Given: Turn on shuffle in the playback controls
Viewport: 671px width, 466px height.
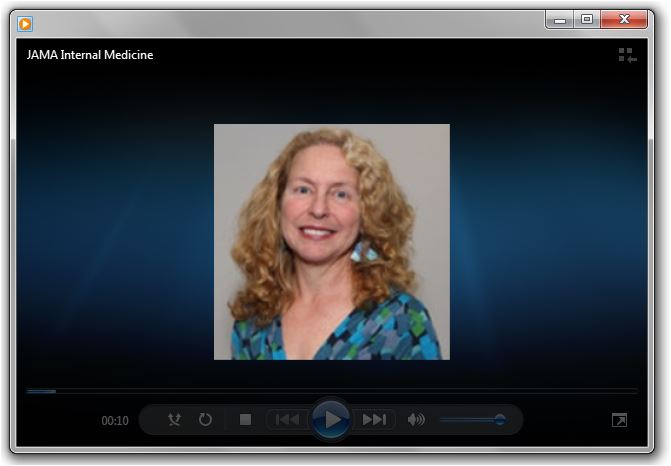Looking at the screenshot, I should [175, 420].
